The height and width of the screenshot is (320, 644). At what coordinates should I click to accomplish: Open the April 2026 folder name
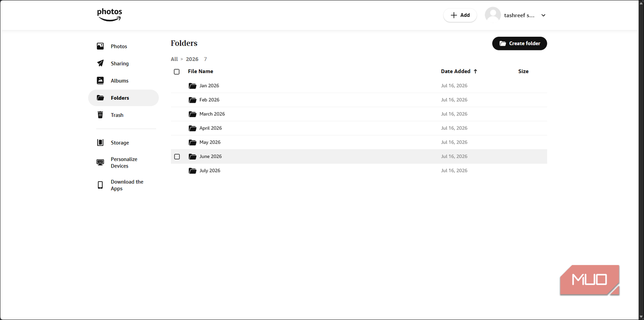click(210, 128)
